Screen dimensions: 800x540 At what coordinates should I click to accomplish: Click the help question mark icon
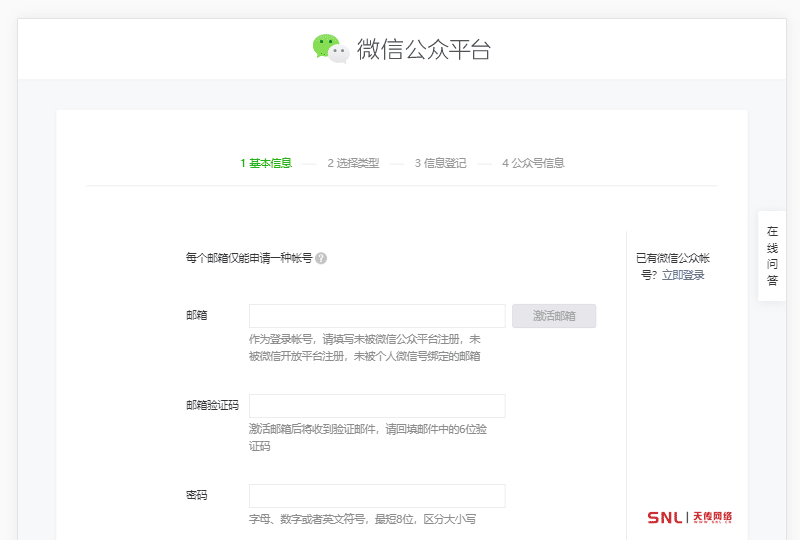tap(321, 258)
